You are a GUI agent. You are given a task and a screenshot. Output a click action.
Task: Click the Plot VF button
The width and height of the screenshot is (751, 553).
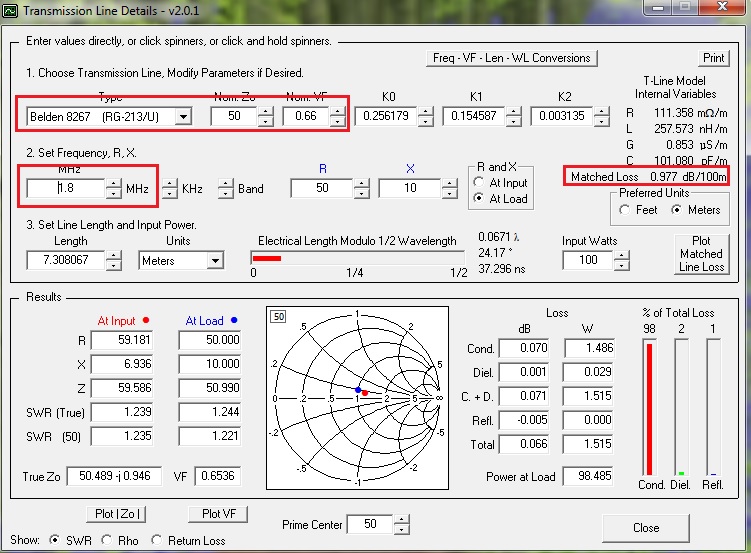[x=218, y=514]
